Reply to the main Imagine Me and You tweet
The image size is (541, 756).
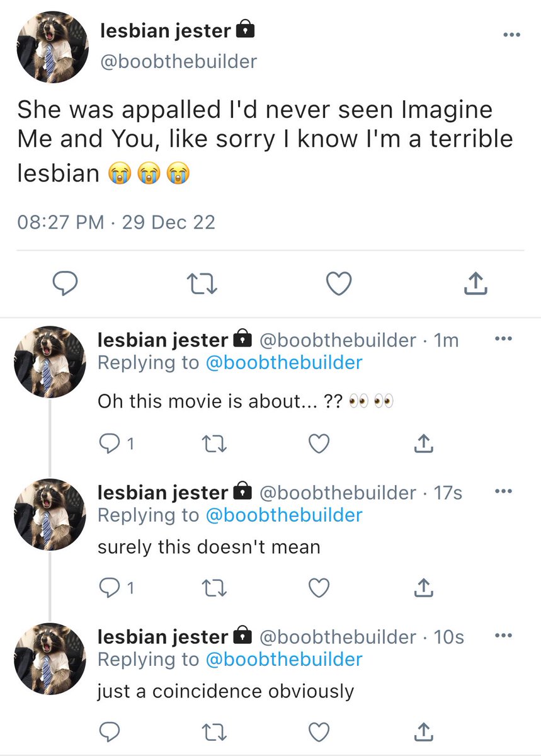pyautogui.click(x=64, y=285)
